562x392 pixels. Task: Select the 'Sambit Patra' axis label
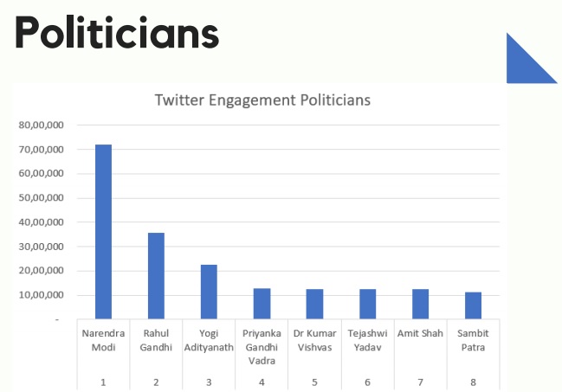[473, 340]
